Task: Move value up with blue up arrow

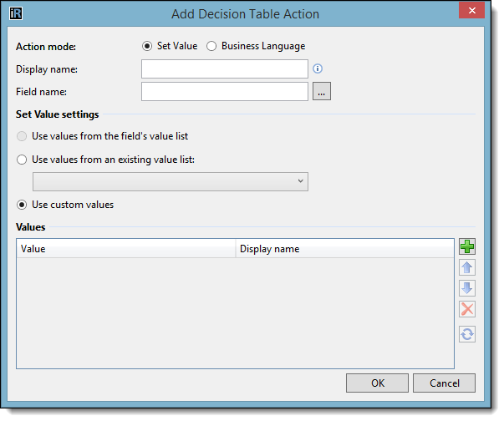Action: (466, 267)
